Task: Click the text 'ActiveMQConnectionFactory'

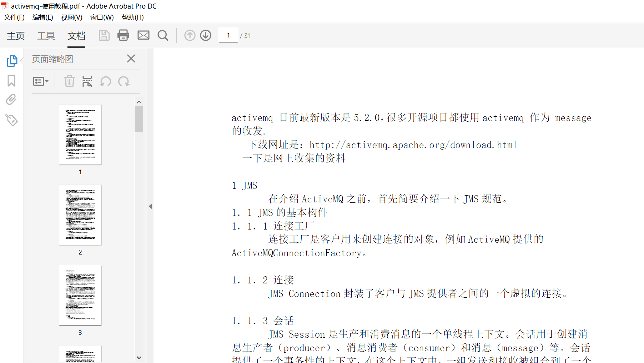Action: click(297, 253)
